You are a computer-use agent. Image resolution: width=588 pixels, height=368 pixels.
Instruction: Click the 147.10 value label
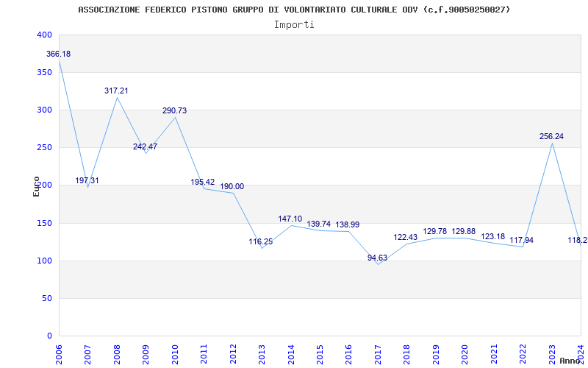[x=290, y=219]
